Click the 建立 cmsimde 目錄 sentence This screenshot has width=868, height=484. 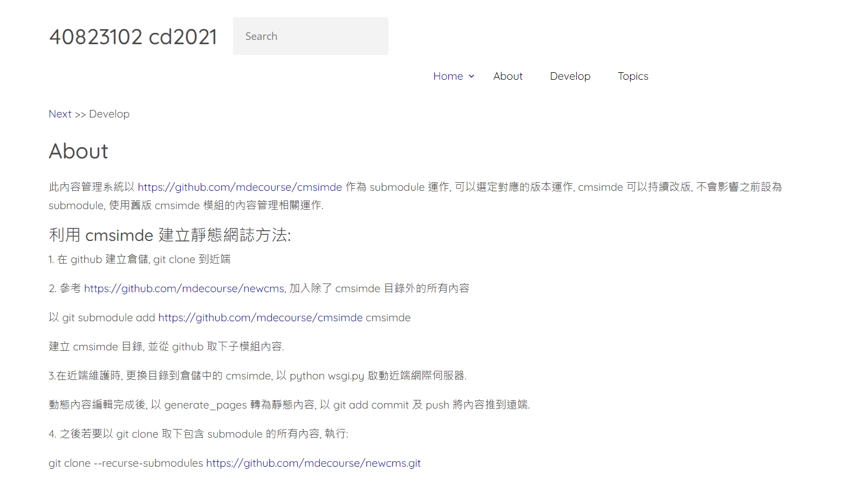click(x=166, y=347)
